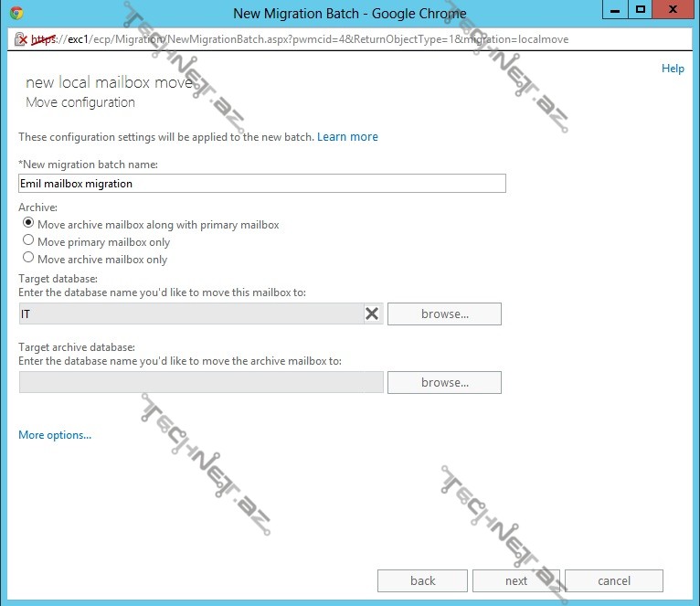Cancel the new local mailbox move
The image size is (700, 606).
[x=613, y=580]
